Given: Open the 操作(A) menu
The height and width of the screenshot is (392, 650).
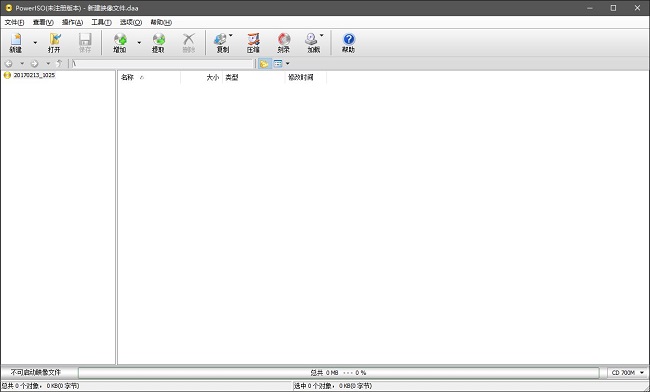Looking at the screenshot, I should (x=72, y=22).
